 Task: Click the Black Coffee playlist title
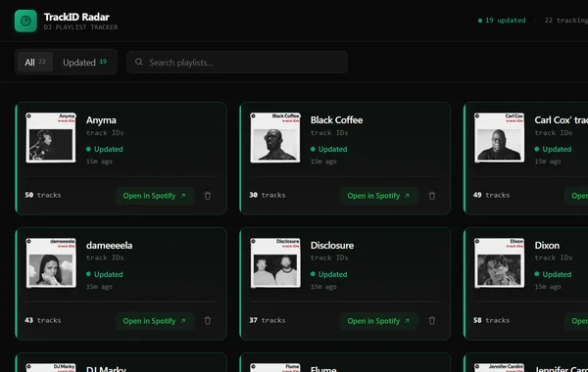(x=336, y=120)
